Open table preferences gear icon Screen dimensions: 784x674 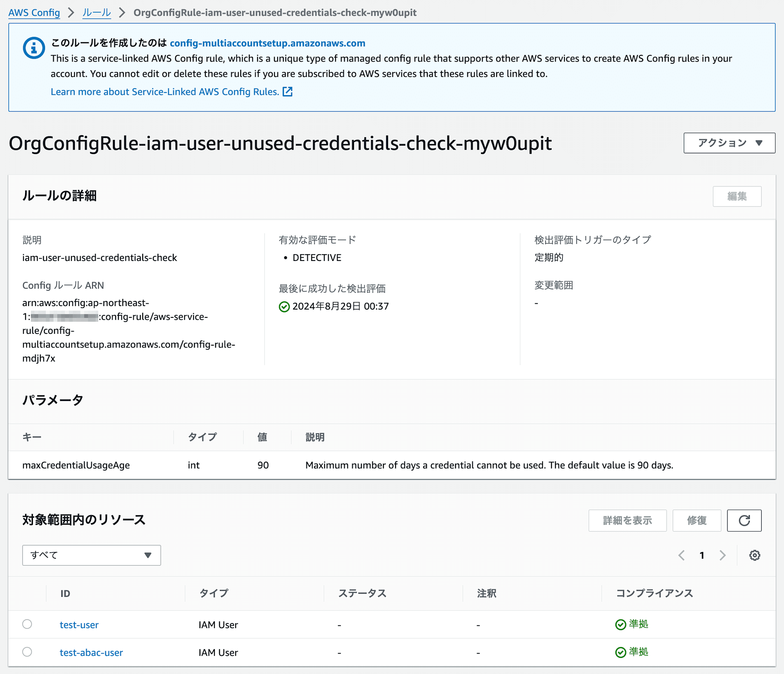[755, 555]
